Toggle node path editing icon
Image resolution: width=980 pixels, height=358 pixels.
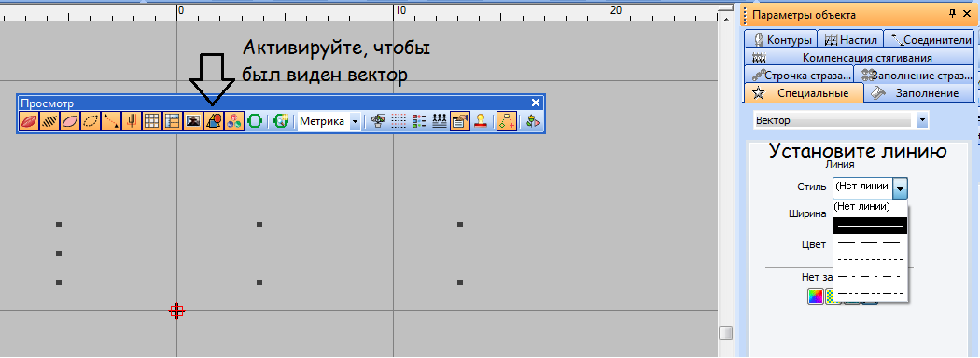(x=507, y=121)
